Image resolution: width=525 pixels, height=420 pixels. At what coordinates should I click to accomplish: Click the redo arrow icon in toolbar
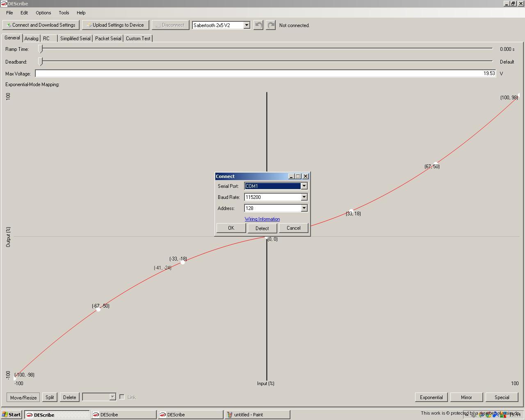tap(271, 25)
